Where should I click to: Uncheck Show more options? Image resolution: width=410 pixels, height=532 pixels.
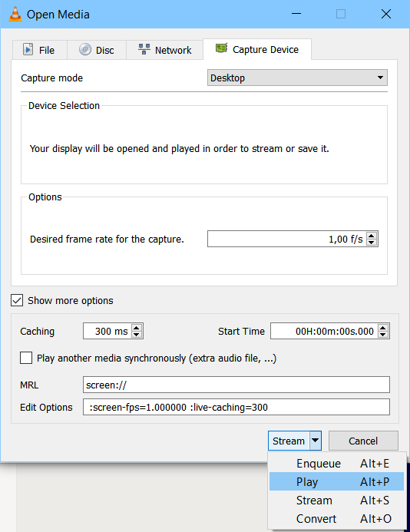tap(17, 301)
